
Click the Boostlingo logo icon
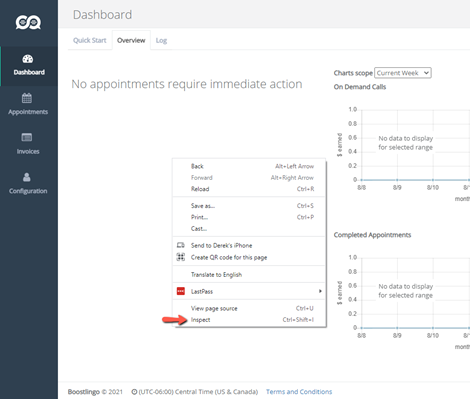[x=28, y=22]
